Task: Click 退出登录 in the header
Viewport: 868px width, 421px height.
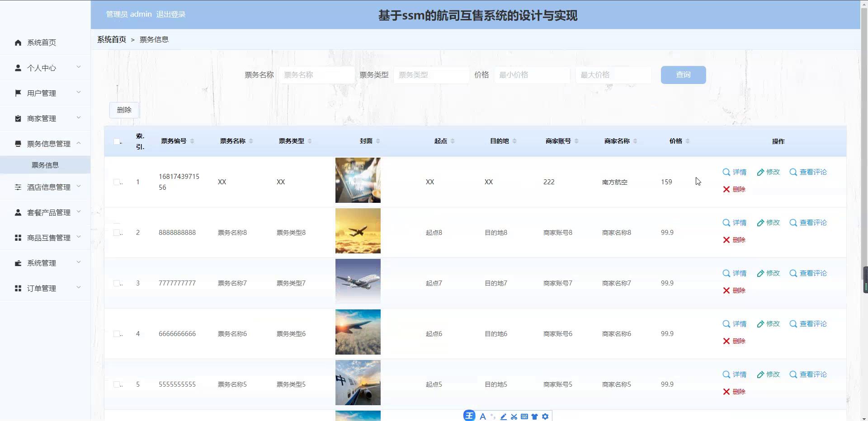Action: pyautogui.click(x=171, y=14)
